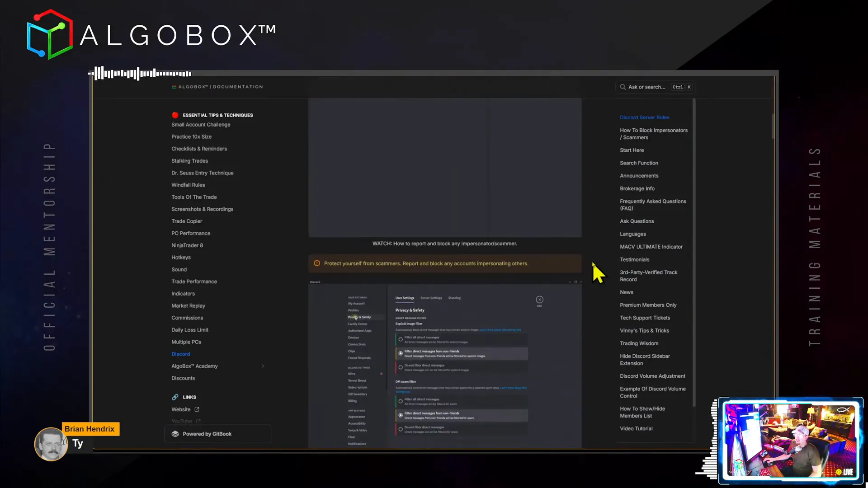Open the Discounts page
This screenshot has width=868, height=488.
(183, 378)
